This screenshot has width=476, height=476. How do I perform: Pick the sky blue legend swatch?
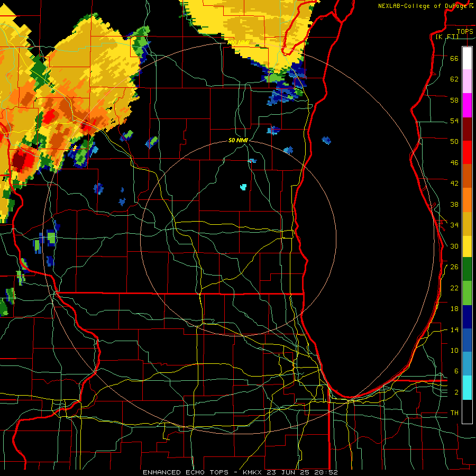coord(467,364)
